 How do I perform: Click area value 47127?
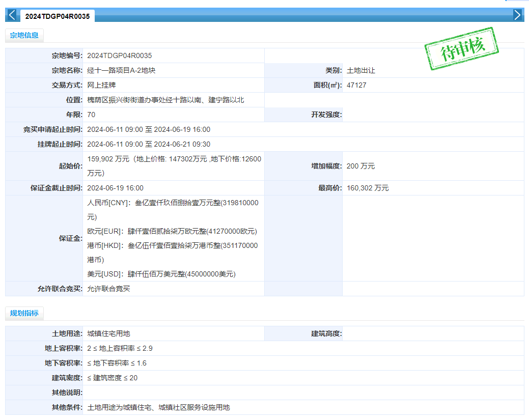pyautogui.click(x=356, y=85)
